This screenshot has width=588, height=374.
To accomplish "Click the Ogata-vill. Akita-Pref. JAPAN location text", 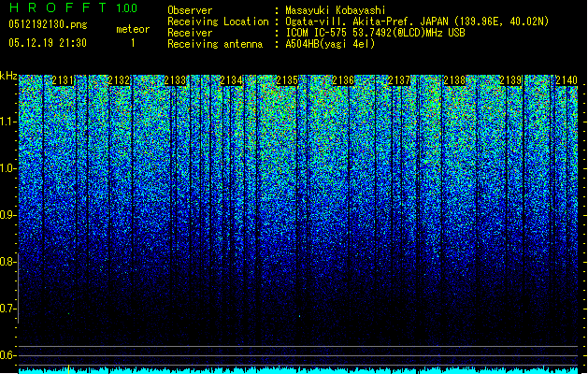I will tap(417, 22).
